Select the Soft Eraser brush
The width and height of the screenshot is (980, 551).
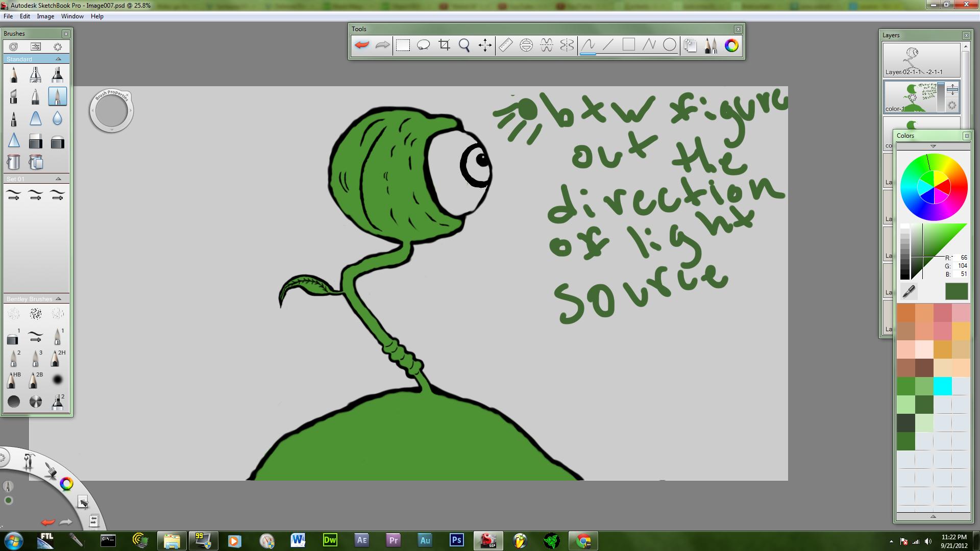57,141
